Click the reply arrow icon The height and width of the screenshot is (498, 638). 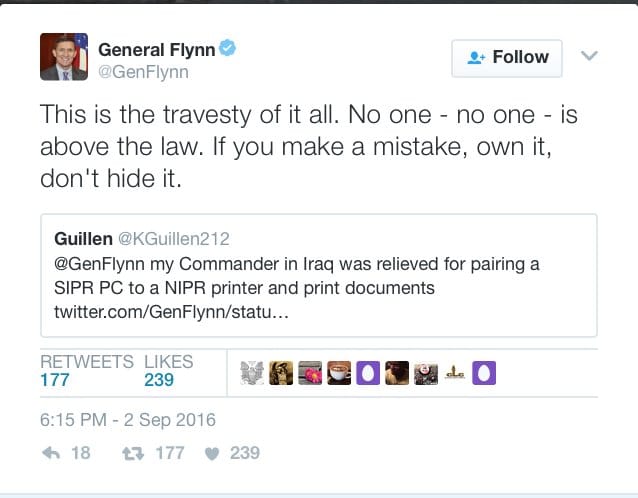(50, 453)
